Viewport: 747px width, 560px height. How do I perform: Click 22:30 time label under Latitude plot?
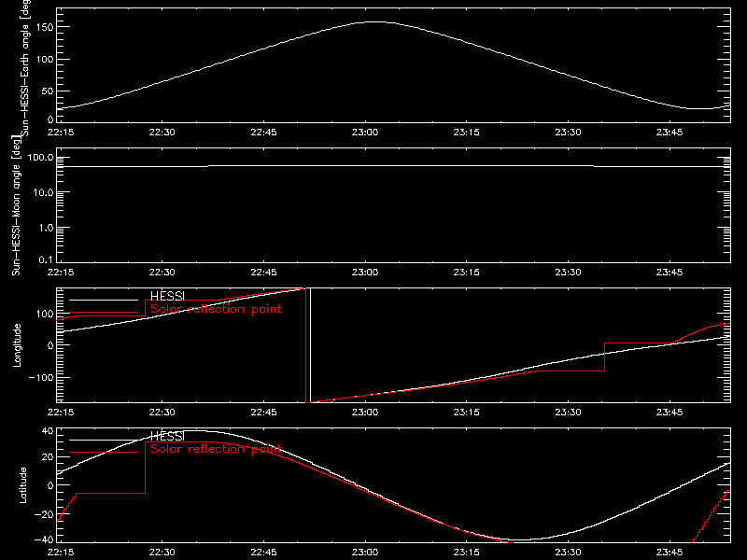(162, 553)
